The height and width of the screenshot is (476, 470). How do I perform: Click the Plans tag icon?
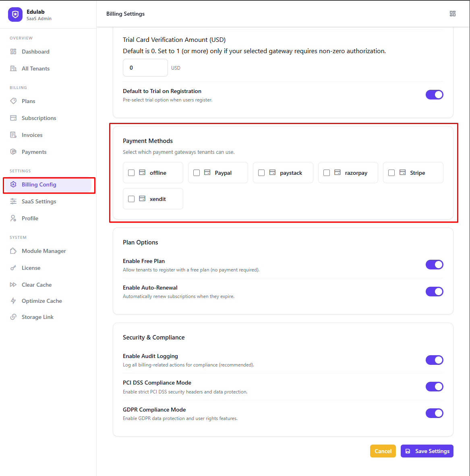[x=13, y=101]
